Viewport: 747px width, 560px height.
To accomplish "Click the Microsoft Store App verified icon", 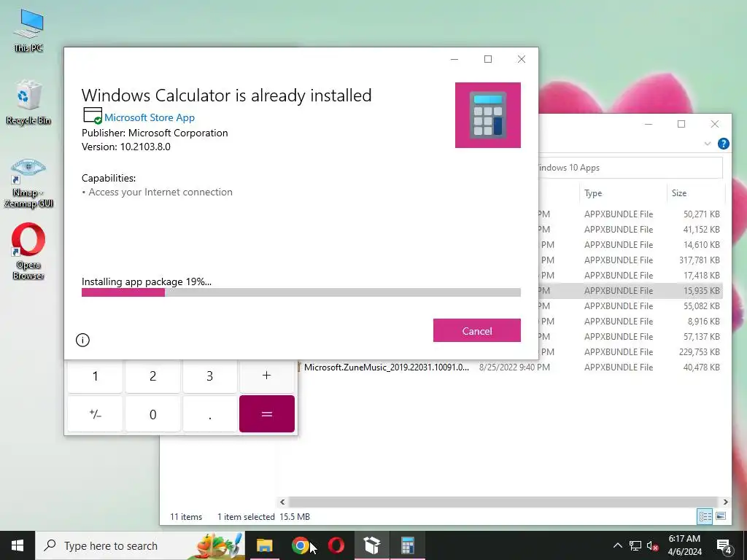I will 93,116.
